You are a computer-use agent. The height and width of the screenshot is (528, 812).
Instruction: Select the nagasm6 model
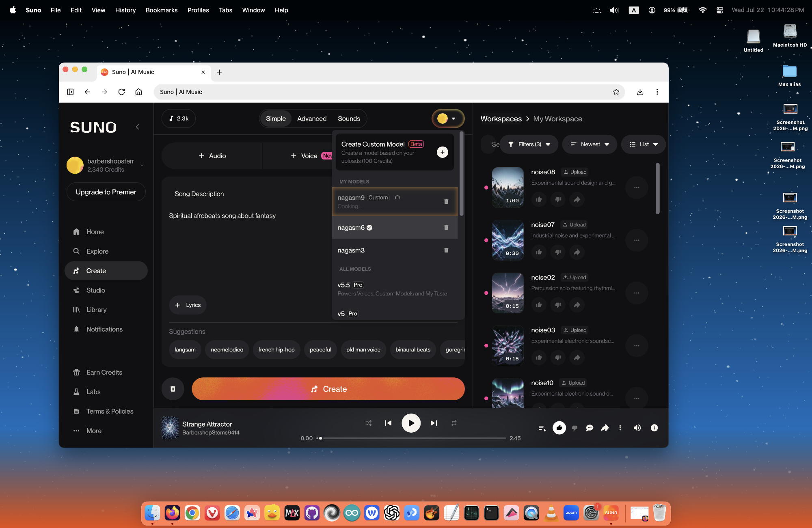click(x=395, y=228)
